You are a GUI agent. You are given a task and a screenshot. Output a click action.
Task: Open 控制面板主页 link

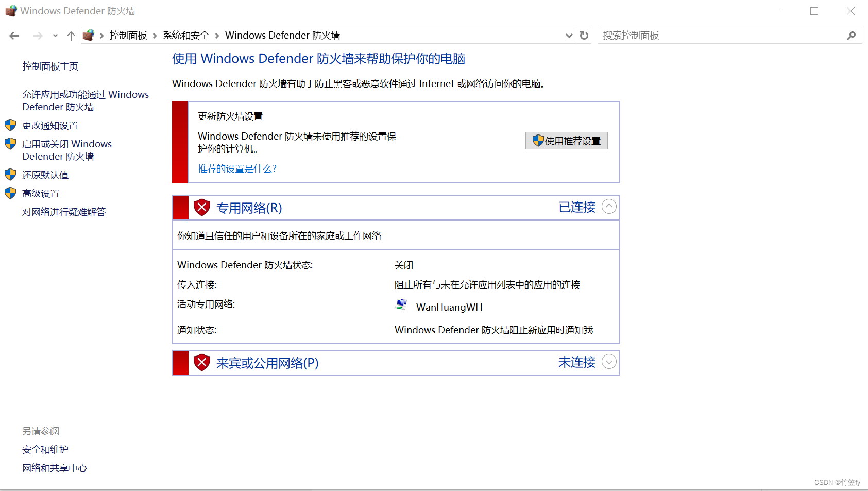pos(50,66)
